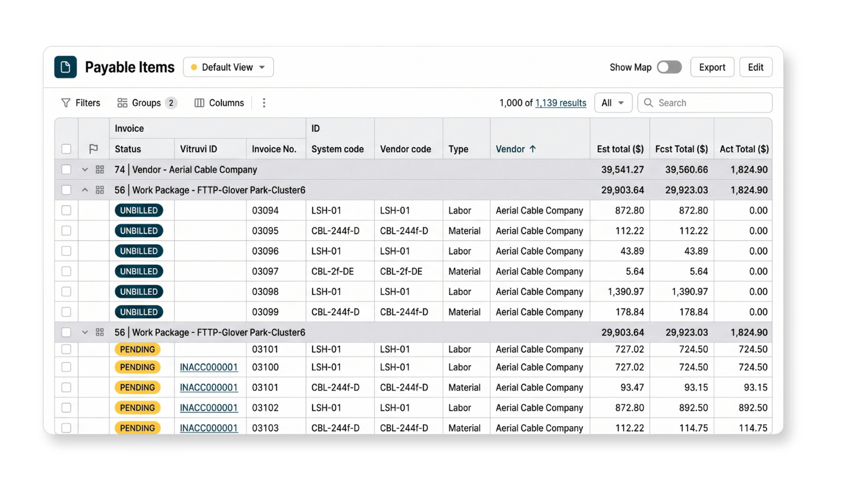Image resolution: width=868 pixels, height=482 pixels.
Task: Click the UNBILLED badge for invoice 03095
Action: tap(139, 231)
